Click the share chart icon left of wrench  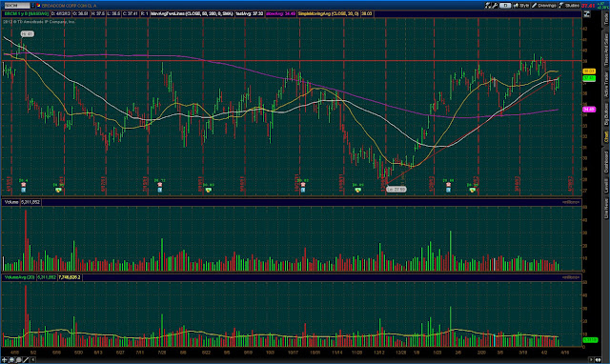[x=488, y=6]
